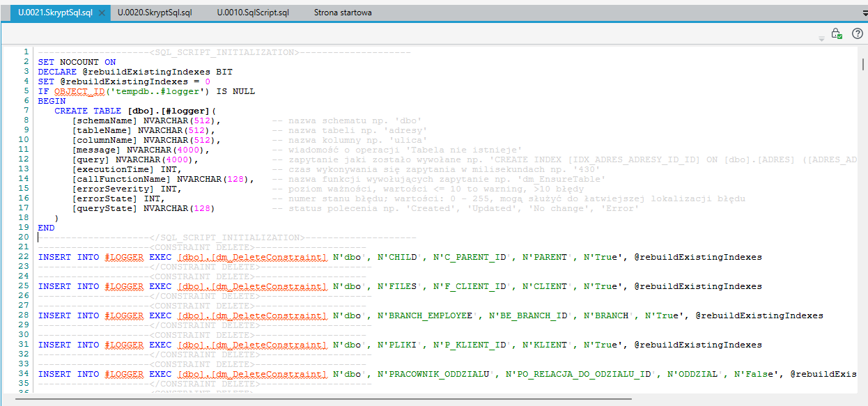Expand the toolbar overflow arrow
The image size is (868, 406).
pos(821,39)
